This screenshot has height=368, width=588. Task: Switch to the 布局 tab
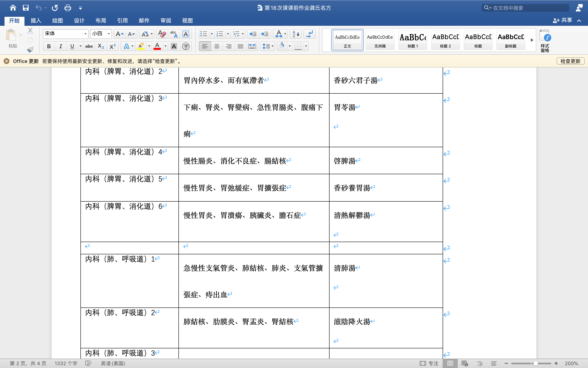point(101,21)
